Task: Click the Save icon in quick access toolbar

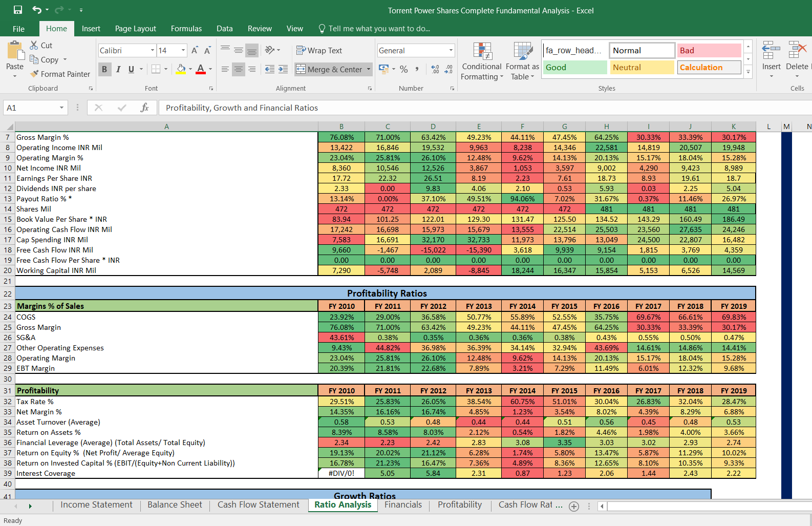Action: [18, 10]
